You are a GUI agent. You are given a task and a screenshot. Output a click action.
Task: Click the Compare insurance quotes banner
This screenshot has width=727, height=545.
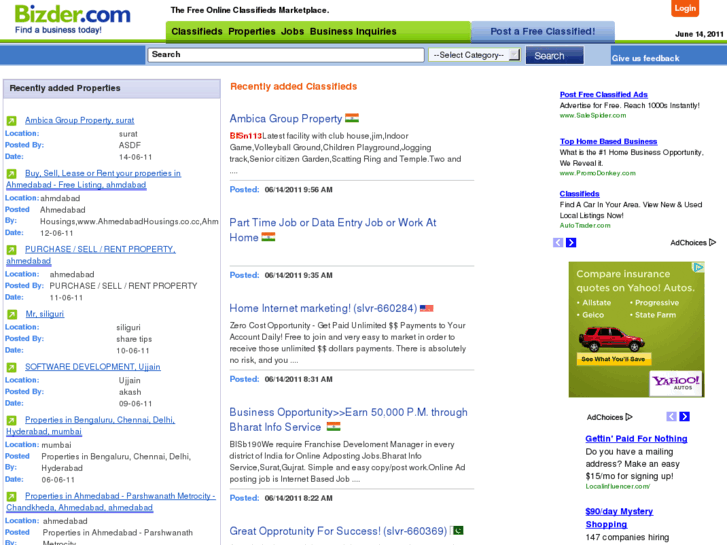click(637, 329)
